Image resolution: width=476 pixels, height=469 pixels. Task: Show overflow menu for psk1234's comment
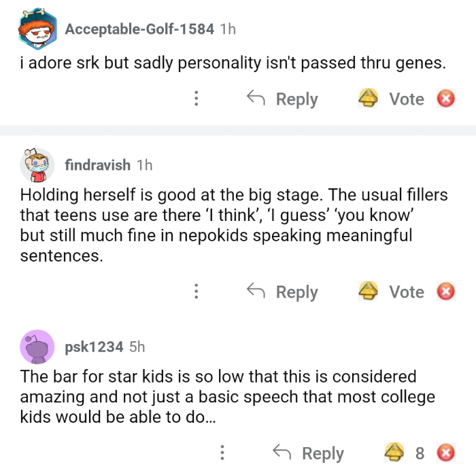222,453
